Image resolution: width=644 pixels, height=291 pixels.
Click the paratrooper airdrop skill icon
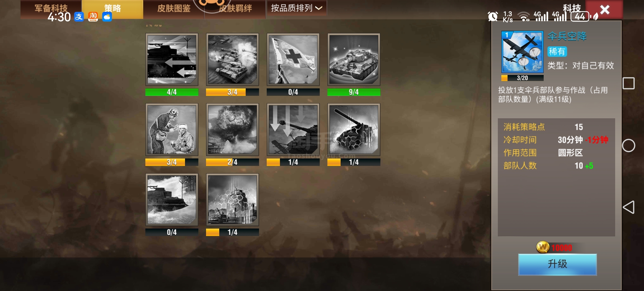click(522, 52)
